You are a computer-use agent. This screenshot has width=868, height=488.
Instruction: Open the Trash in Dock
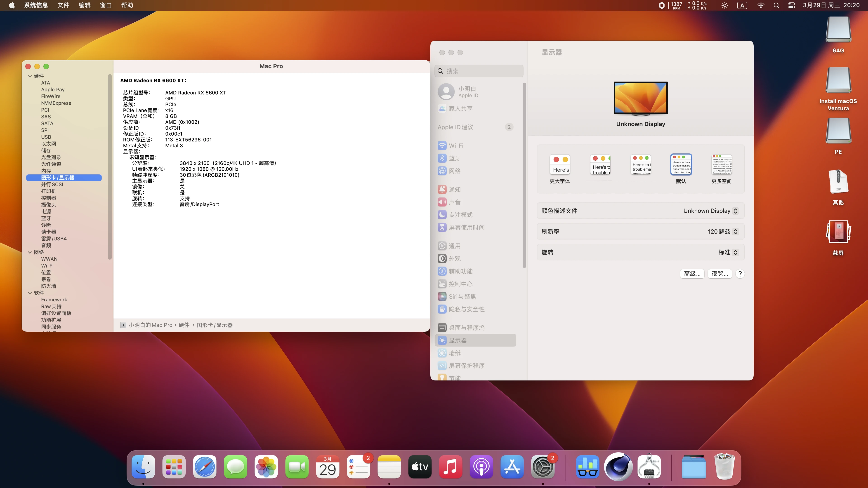coord(724,467)
